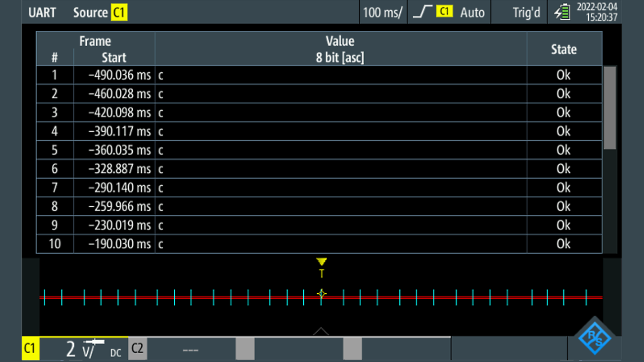Click the yellow trigger position T marker
This screenshot has width=644, height=362.
pos(322,267)
